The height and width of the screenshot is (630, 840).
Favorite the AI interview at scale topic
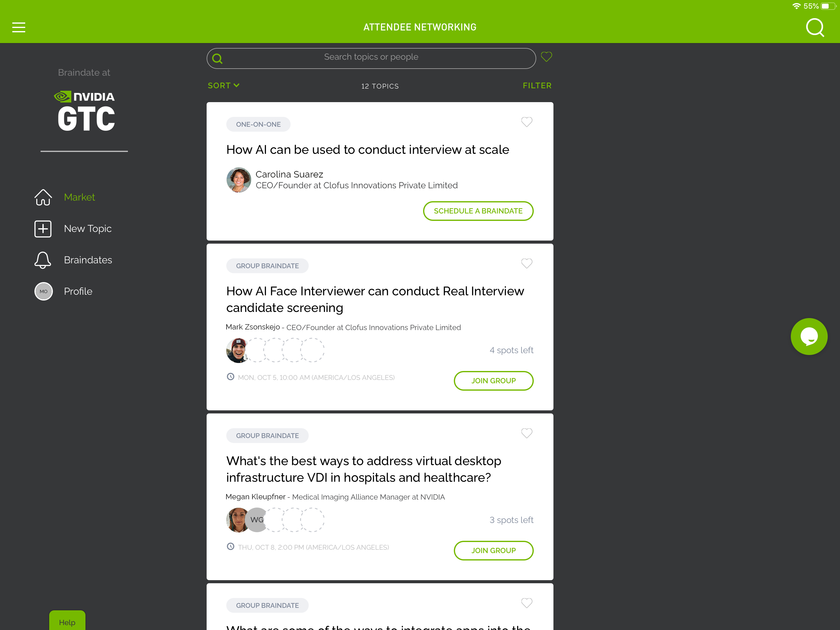click(526, 122)
